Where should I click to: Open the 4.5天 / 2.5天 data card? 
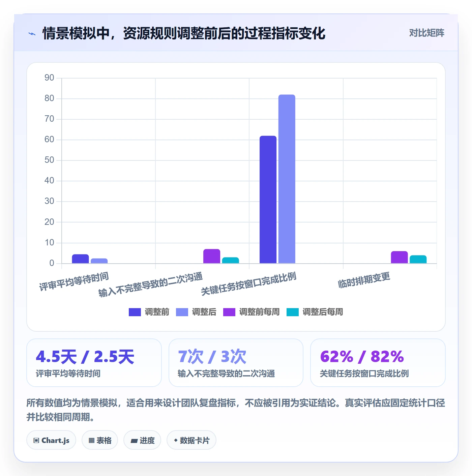click(94, 363)
